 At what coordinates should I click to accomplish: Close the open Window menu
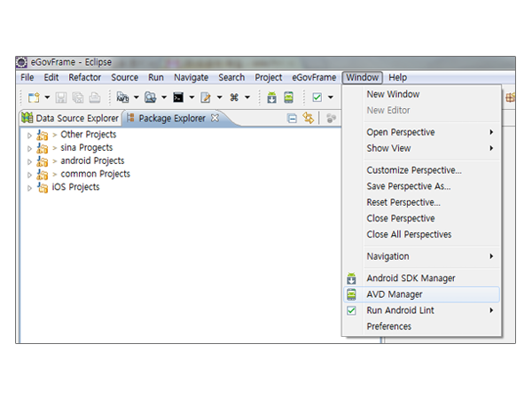click(363, 78)
